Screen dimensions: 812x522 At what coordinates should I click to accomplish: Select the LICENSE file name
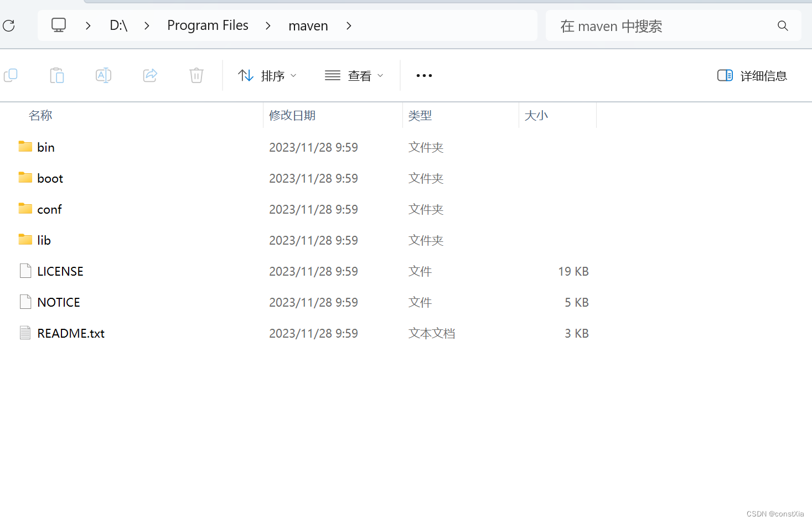click(60, 271)
